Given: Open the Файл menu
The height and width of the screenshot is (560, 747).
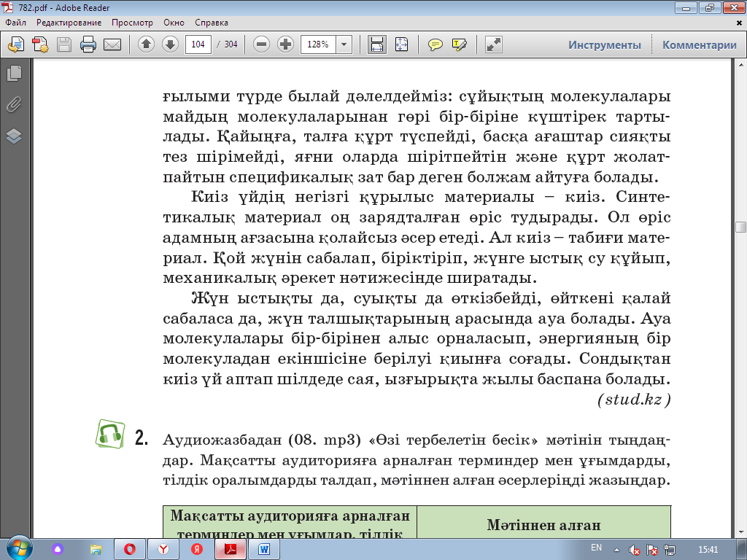Looking at the screenshot, I should click(x=16, y=23).
